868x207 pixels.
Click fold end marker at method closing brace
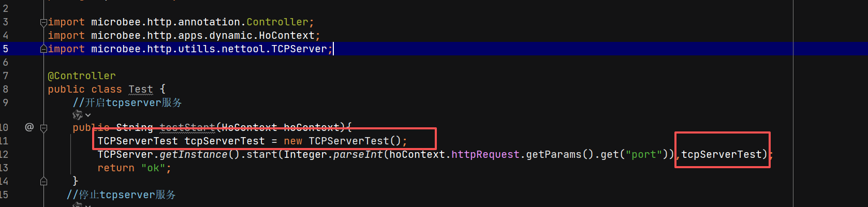43,181
